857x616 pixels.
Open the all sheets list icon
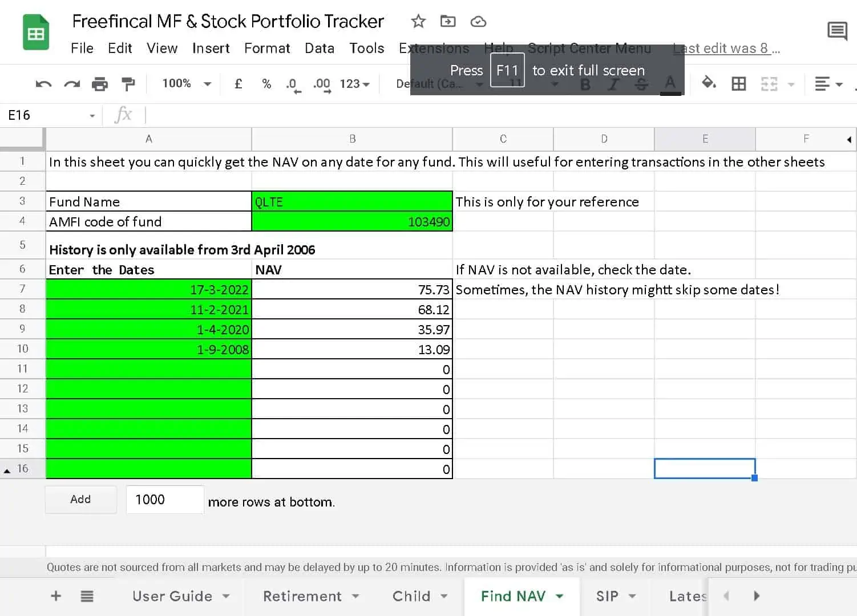point(87,597)
